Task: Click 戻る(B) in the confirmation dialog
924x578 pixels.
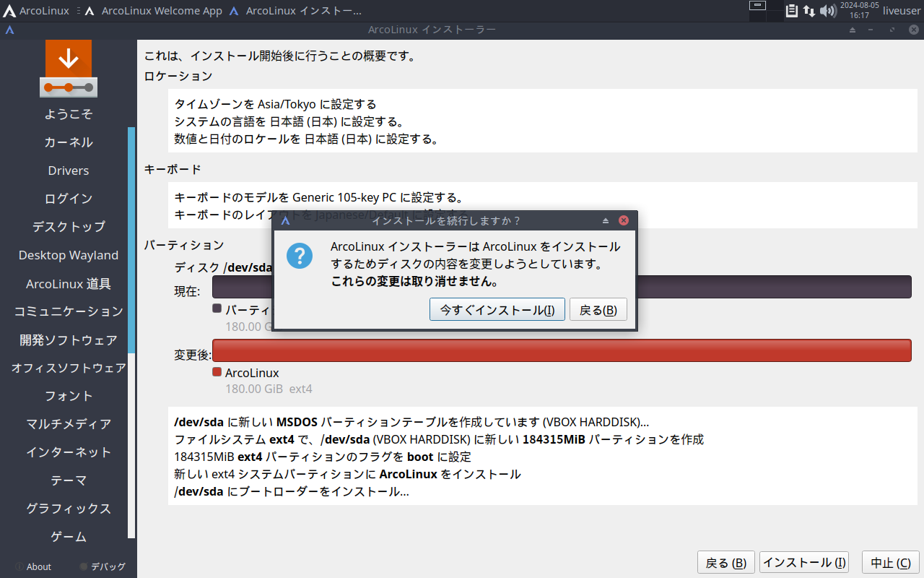Action: [x=598, y=310]
